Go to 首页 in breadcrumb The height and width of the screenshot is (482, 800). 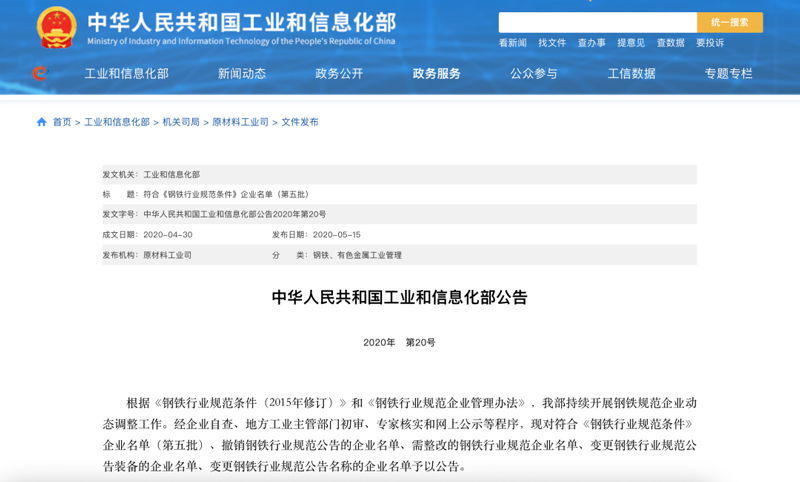[62, 122]
